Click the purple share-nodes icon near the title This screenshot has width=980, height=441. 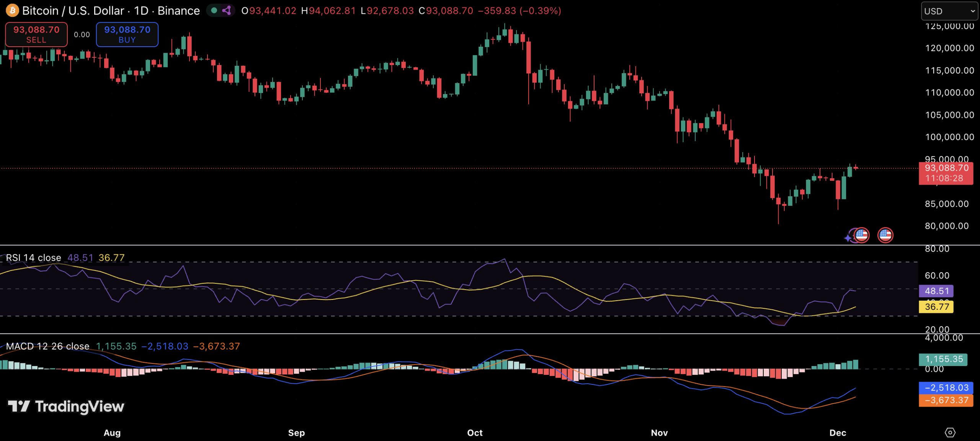[x=227, y=10]
